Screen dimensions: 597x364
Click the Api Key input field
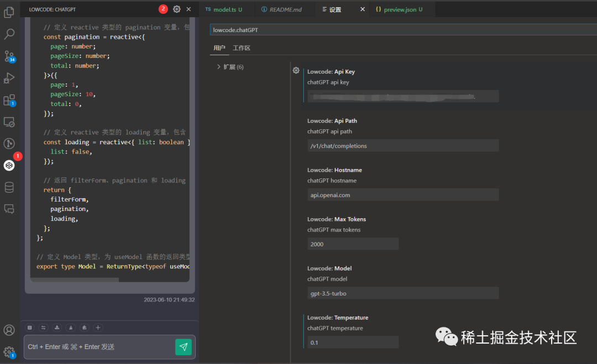[x=403, y=96]
